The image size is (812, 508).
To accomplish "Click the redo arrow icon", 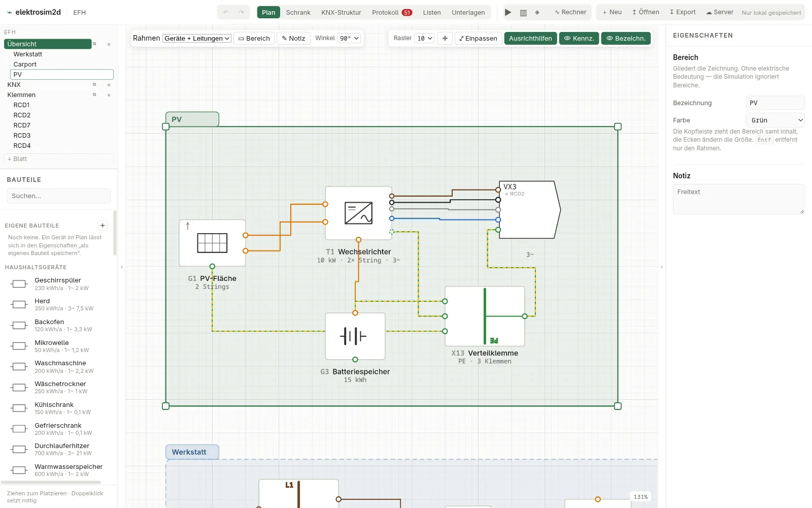I will coord(242,12).
